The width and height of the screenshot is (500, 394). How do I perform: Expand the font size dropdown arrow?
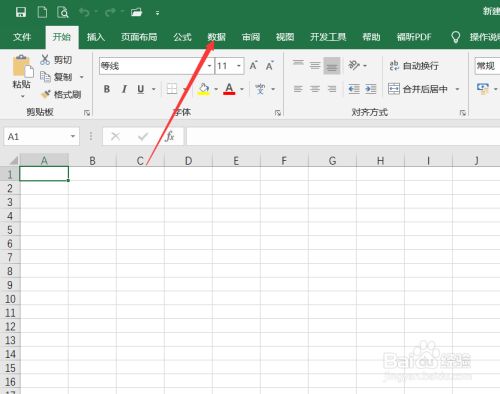click(x=239, y=66)
